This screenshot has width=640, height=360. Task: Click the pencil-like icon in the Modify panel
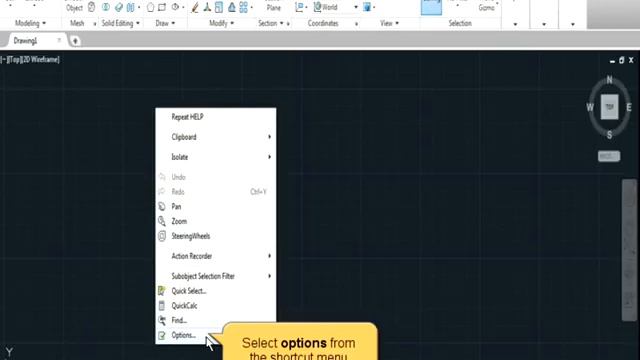click(195, 7)
